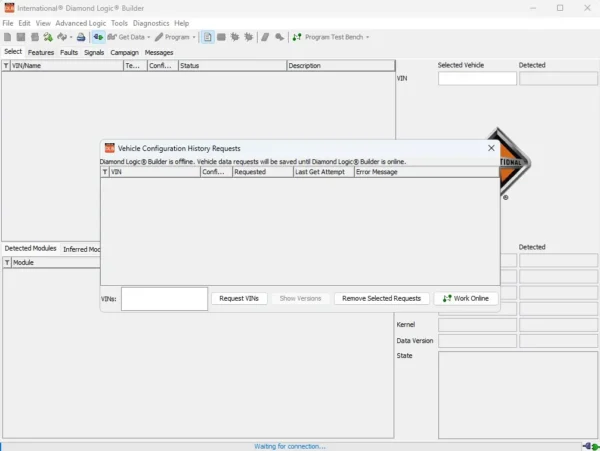
Task: Click the filter icon beside Module column
Action: (x=7, y=263)
